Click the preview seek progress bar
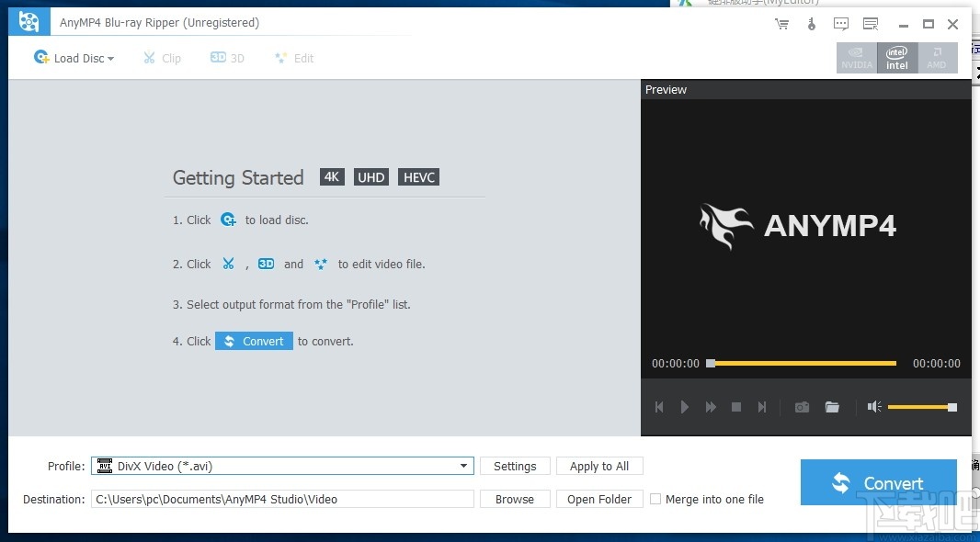The width and height of the screenshot is (980, 542). pyautogui.click(x=802, y=363)
